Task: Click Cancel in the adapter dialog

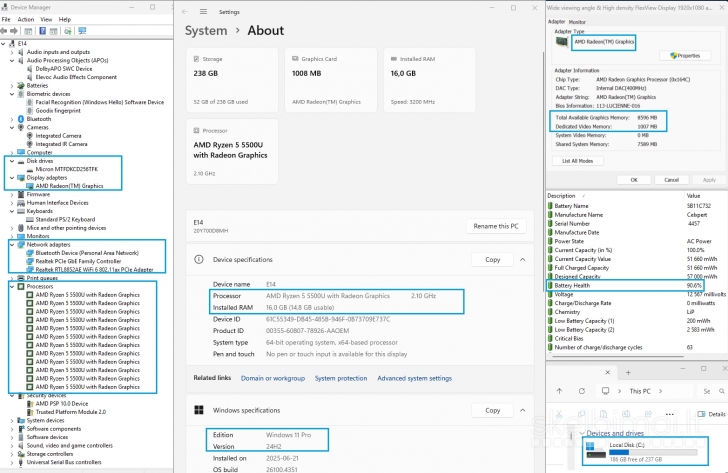Action: (x=671, y=180)
